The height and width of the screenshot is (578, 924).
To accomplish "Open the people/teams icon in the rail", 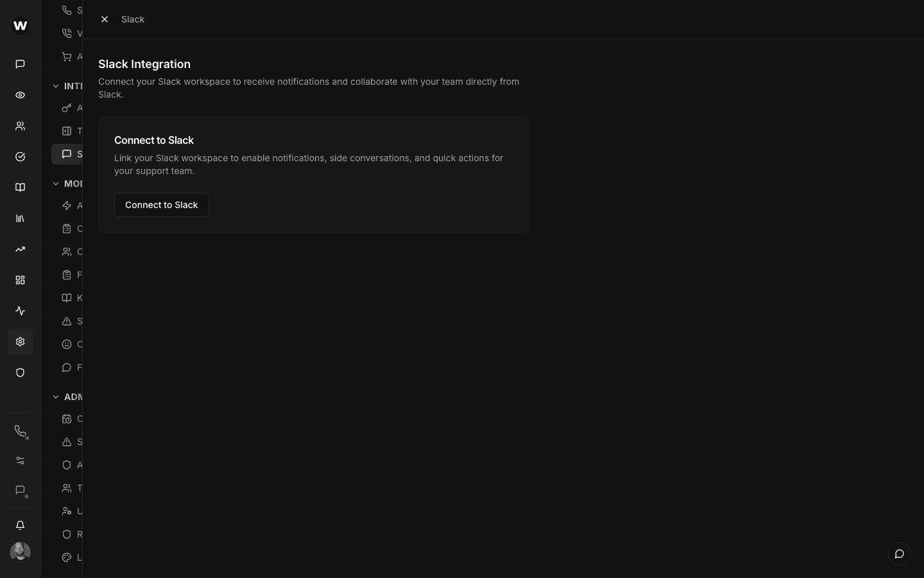I will pyautogui.click(x=20, y=126).
